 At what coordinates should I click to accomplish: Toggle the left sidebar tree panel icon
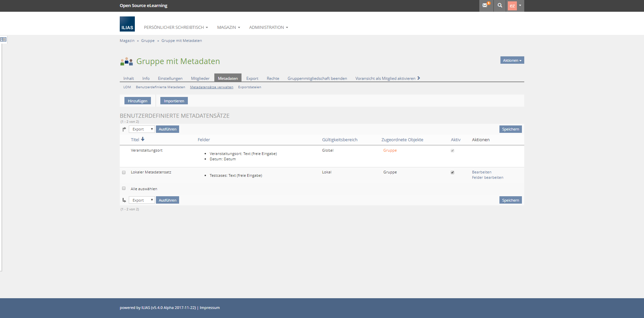[3, 40]
